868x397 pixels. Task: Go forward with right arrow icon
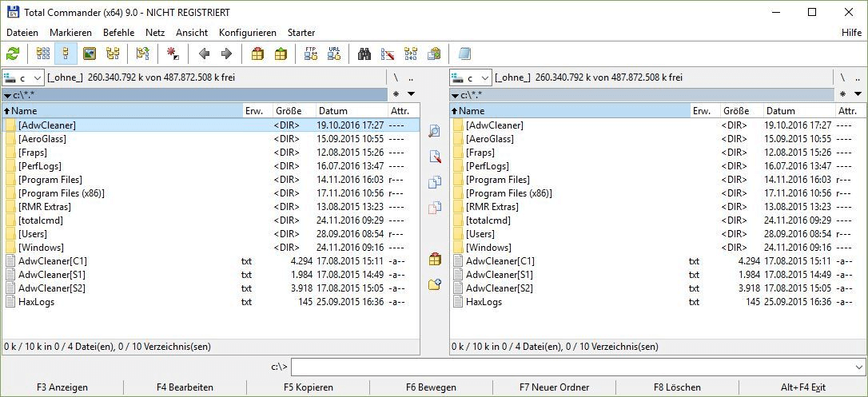(226, 54)
